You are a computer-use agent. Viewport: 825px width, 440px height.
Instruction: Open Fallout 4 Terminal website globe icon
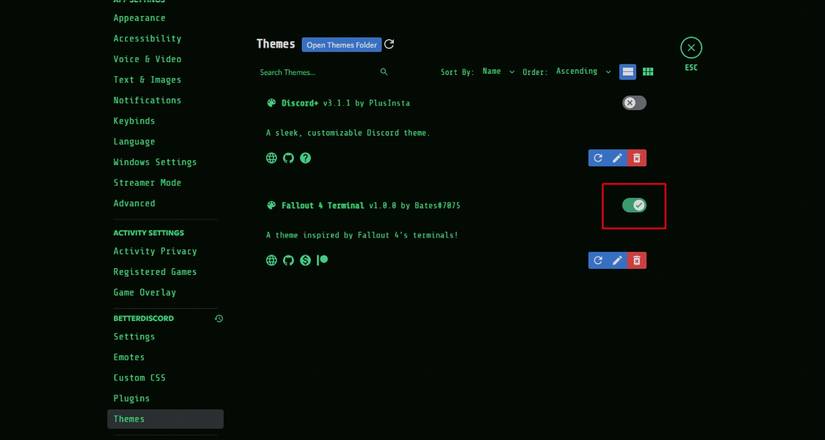(271, 260)
